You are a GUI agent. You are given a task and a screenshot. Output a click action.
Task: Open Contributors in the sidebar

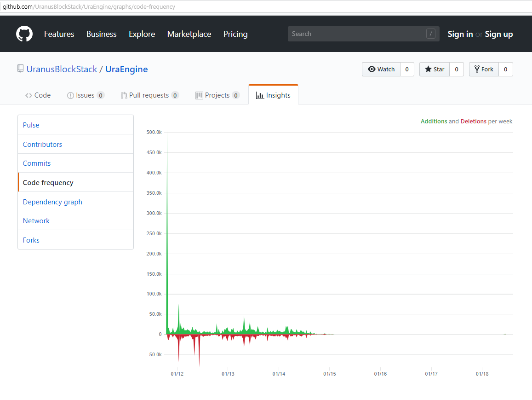[76, 145]
